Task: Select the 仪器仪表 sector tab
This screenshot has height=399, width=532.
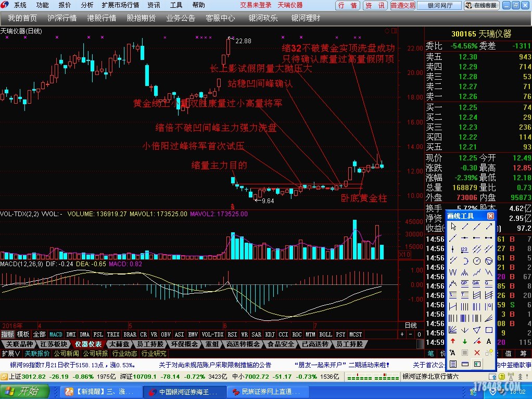Action: 88,344
